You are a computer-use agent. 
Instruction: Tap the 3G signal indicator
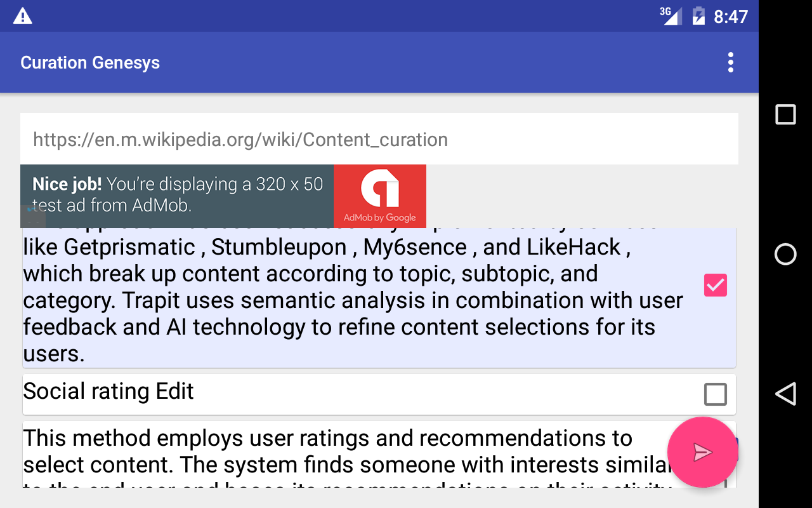point(670,15)
